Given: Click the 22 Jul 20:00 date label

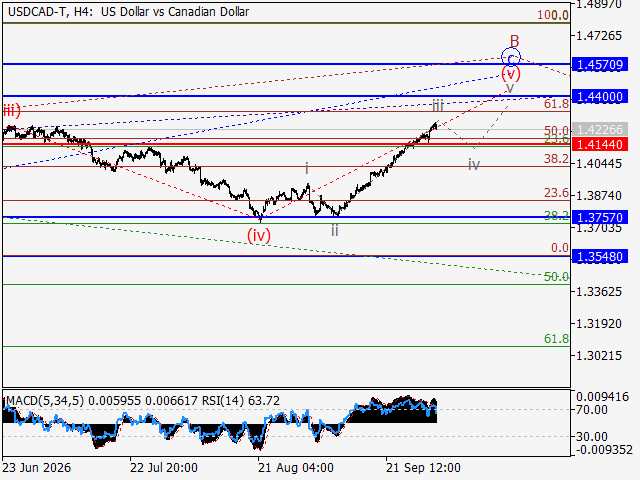Looking at the screenshot, I should (x=164, y=468).
